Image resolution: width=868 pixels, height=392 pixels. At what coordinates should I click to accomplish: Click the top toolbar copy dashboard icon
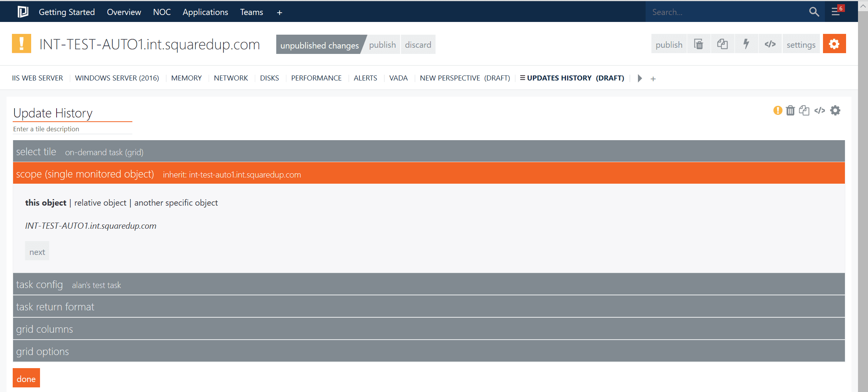click(722, 44)
